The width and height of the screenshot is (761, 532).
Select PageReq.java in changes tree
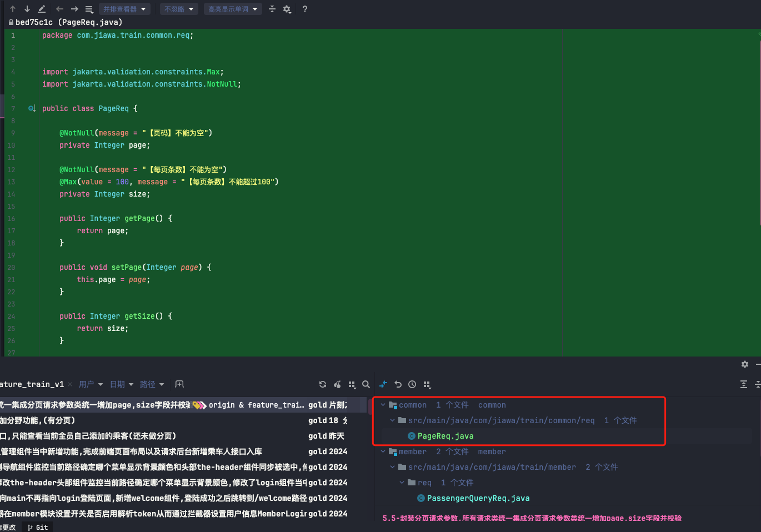445,436
